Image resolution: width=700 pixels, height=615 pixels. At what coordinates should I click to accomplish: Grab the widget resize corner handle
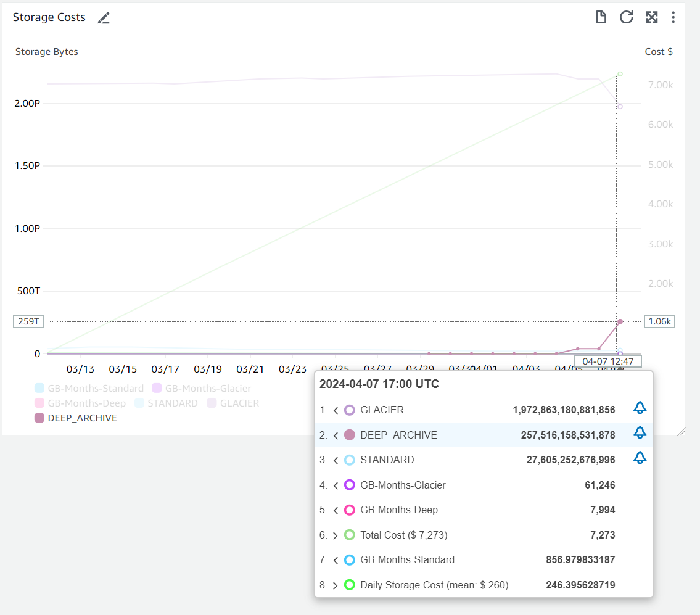(681, 431)
